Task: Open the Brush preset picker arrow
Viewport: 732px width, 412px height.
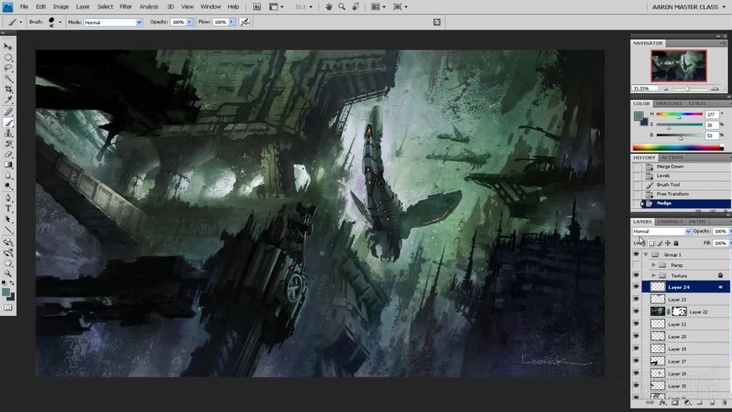Action: 60,22
